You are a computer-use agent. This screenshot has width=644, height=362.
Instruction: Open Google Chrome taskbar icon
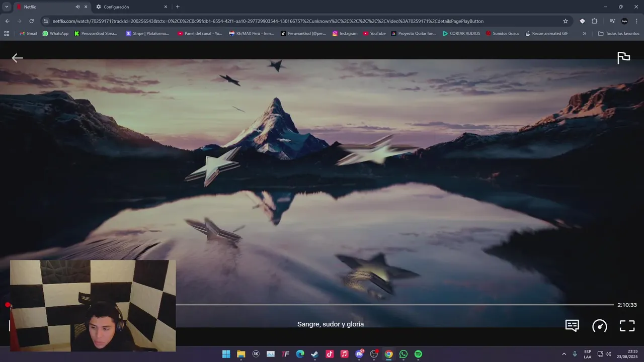point(388,354)
